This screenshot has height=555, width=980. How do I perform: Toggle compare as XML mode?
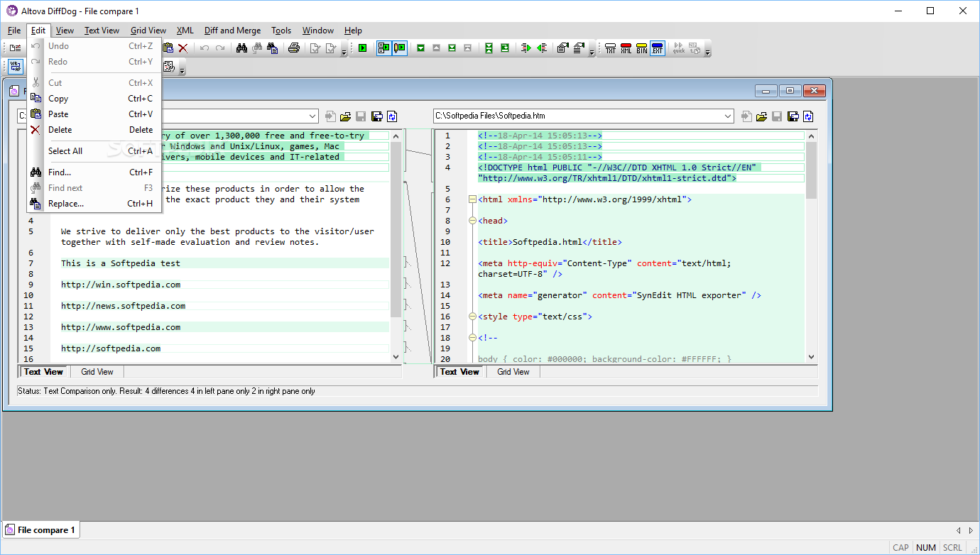[x=626, y=48]
